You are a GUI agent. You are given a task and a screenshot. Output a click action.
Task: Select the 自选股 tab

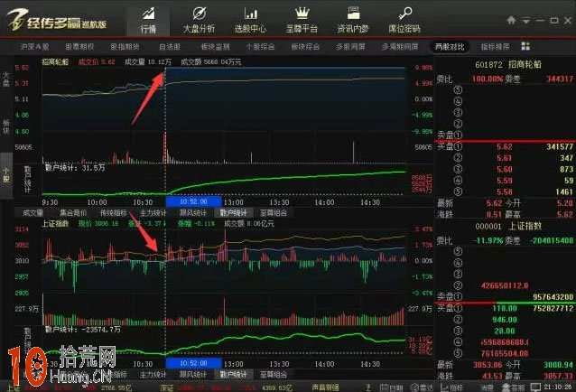click(x=170, y=47)
